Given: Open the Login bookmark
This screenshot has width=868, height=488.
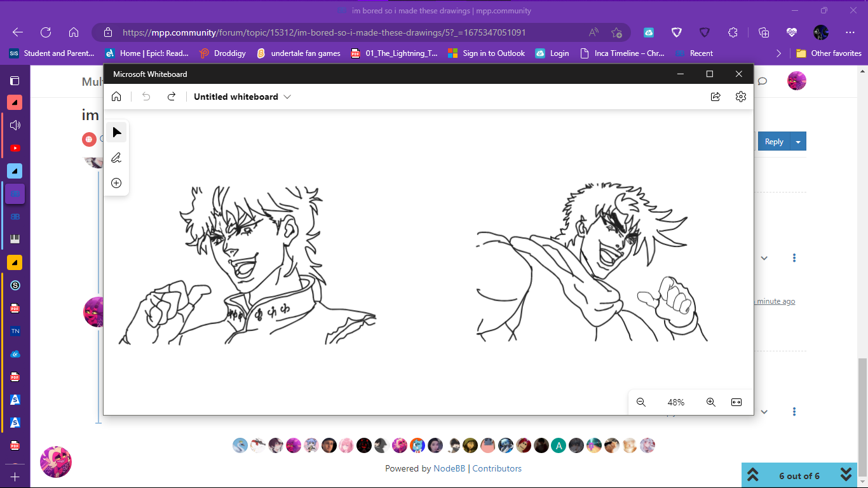Looking at the screenshot, I should 552,53.
